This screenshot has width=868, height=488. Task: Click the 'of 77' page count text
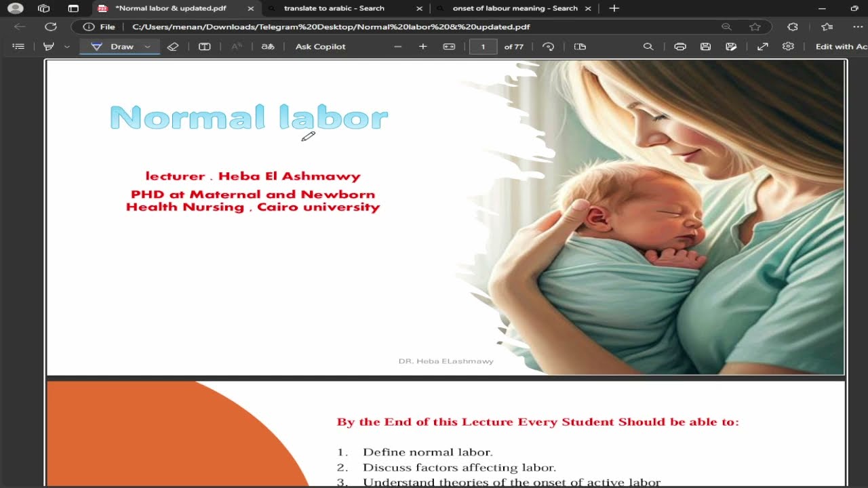point(514,47)
